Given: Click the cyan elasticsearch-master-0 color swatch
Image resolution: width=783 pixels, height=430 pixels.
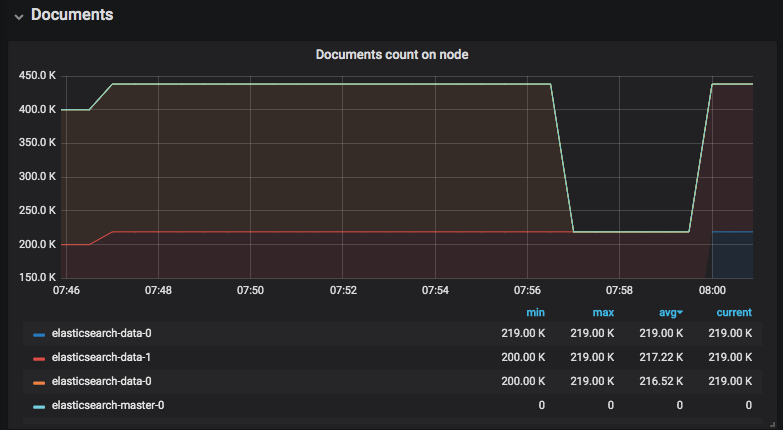Looking at the screenshot, I should pos(39,406).
